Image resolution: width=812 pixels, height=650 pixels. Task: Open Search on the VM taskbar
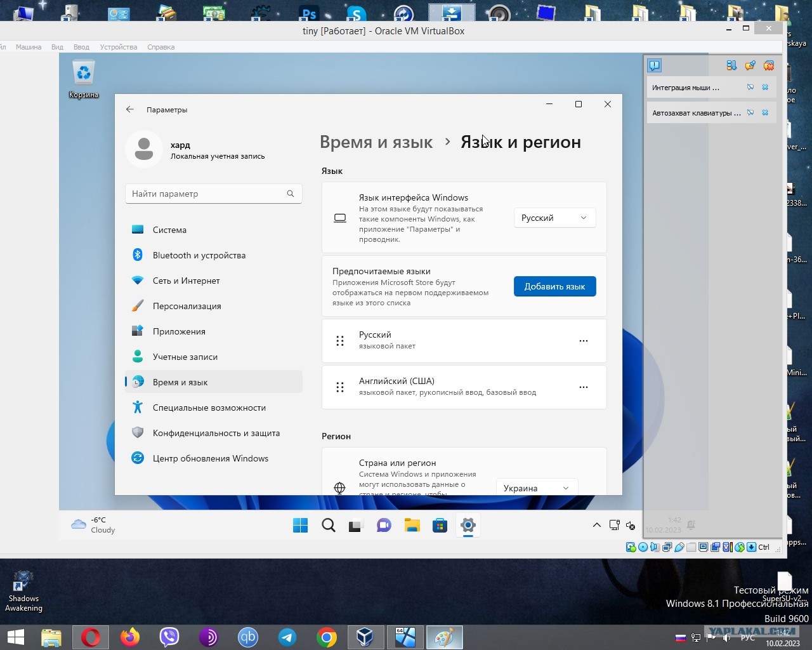point(329,525)
